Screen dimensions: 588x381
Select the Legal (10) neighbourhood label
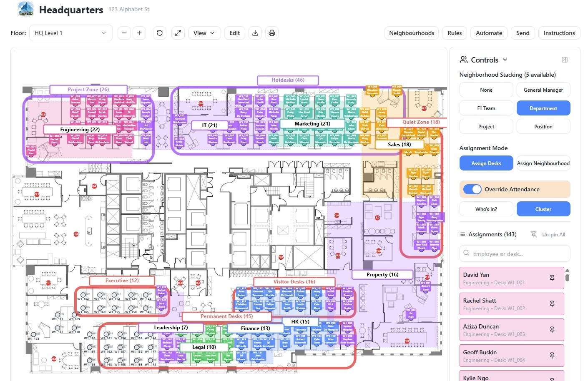pyautogui.click(x=204, y=347)
